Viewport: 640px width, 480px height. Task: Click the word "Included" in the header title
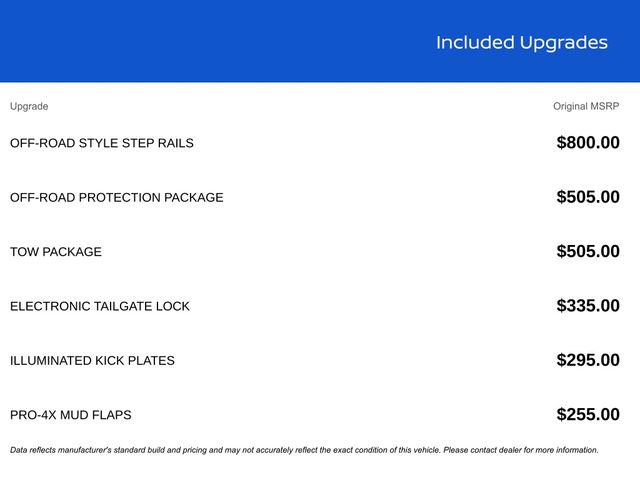475,42
